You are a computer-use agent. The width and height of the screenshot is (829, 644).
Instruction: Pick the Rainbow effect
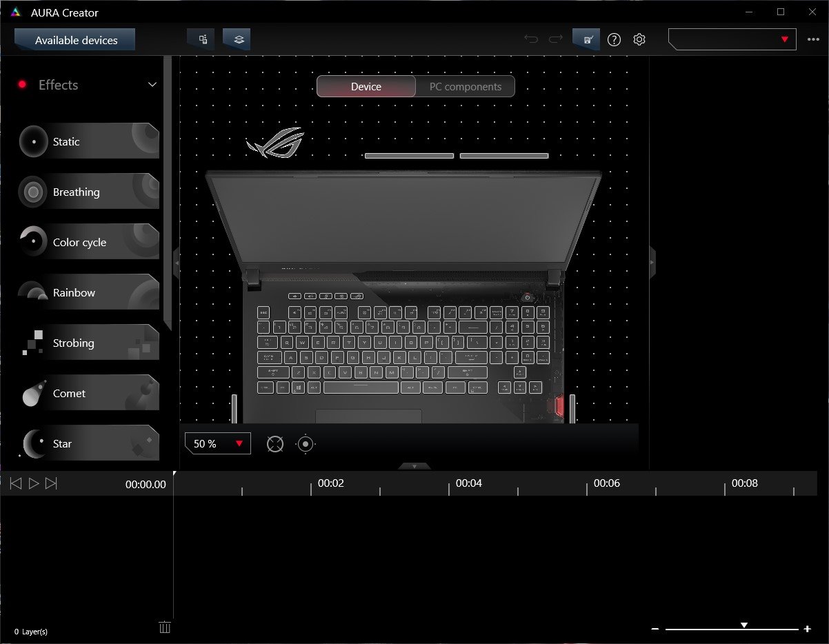89,292
